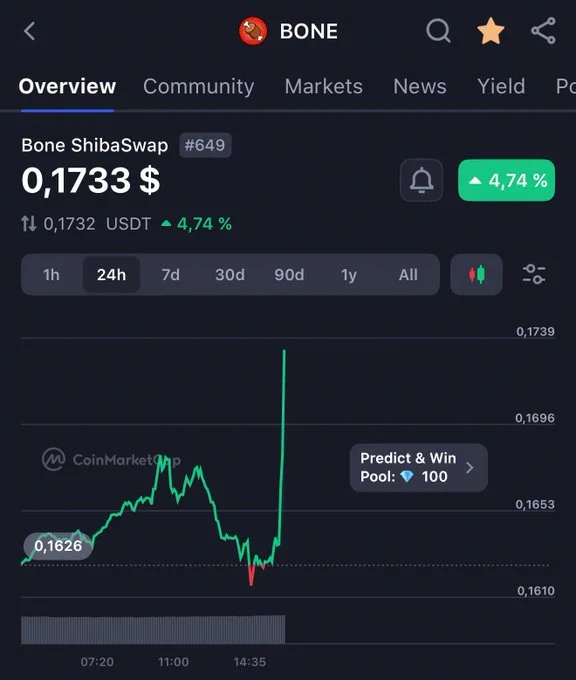Toggle the favorite star for BONE

[491, 31]
